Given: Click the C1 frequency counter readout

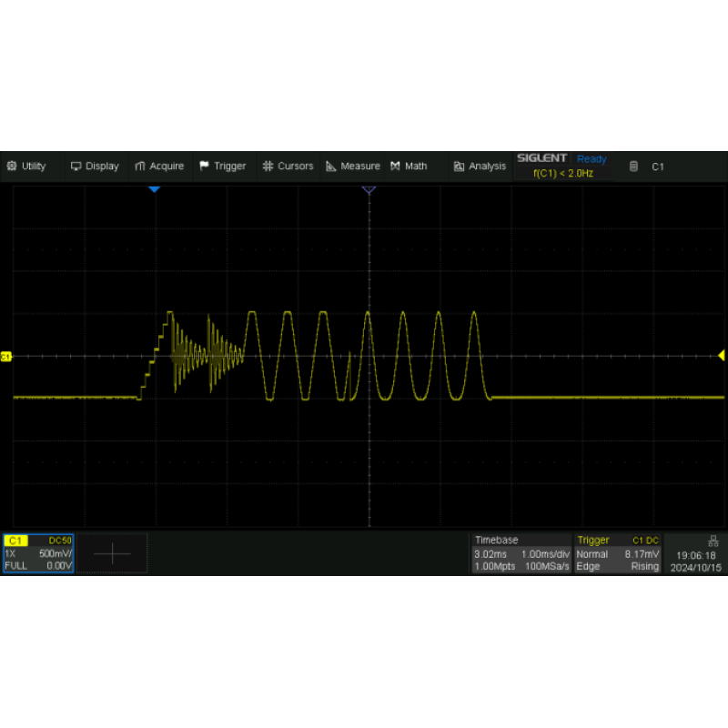Looking at the screenshot, I should point(563,173).
